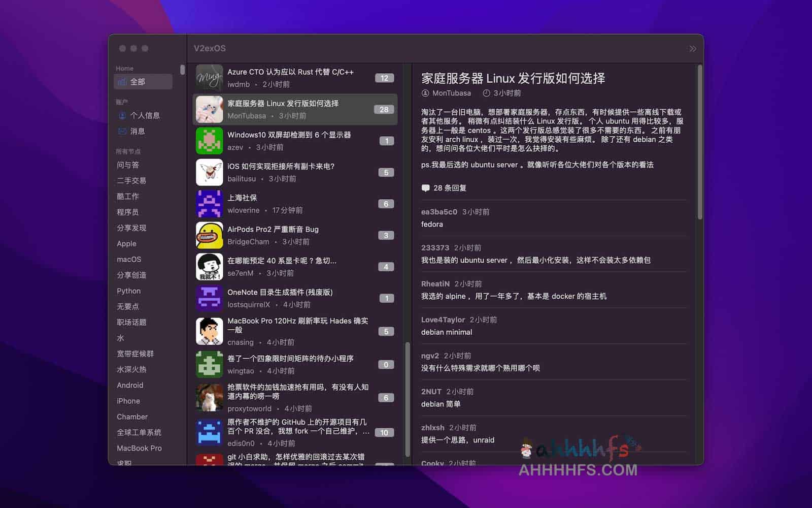Select the MacBook Pro node
This screenshot has height=508, width=812.
point(139,449)
